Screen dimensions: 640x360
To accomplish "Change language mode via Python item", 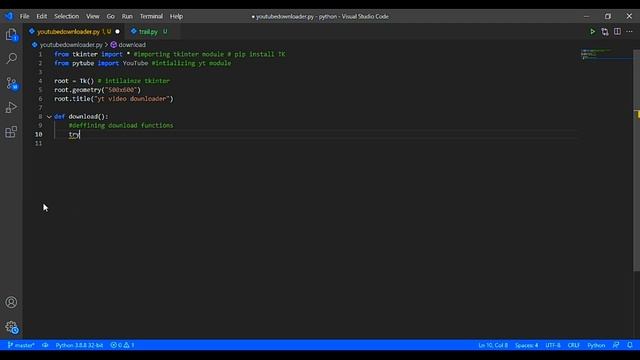I will pos(596,345).
